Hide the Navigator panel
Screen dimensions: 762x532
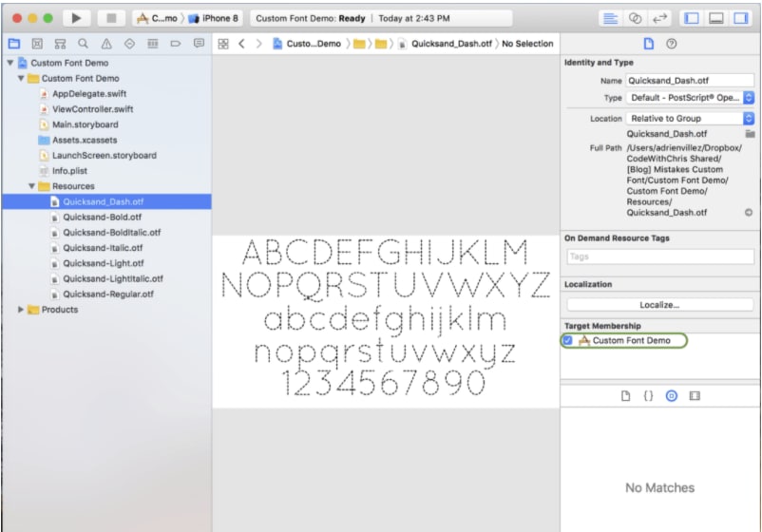(691, 18)
